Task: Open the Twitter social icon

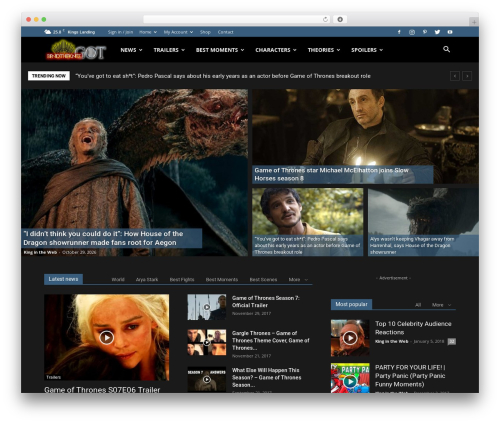Action: [437, 32]
